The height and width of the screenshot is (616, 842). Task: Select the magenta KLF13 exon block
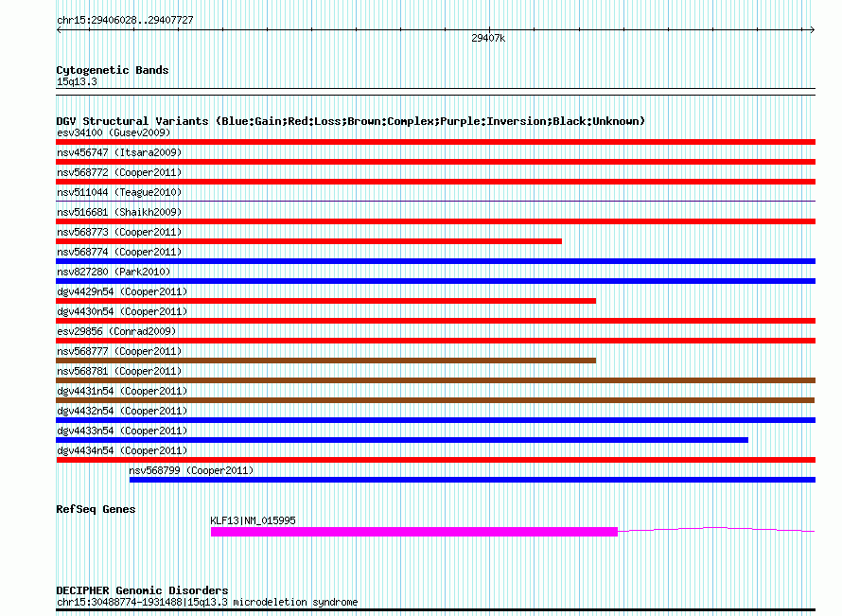tap(414, 532)
